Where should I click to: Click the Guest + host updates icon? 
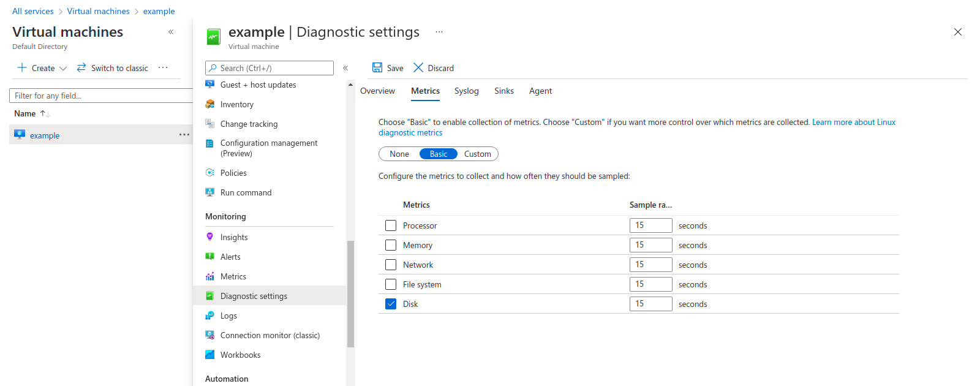click(x=210, y=85)
